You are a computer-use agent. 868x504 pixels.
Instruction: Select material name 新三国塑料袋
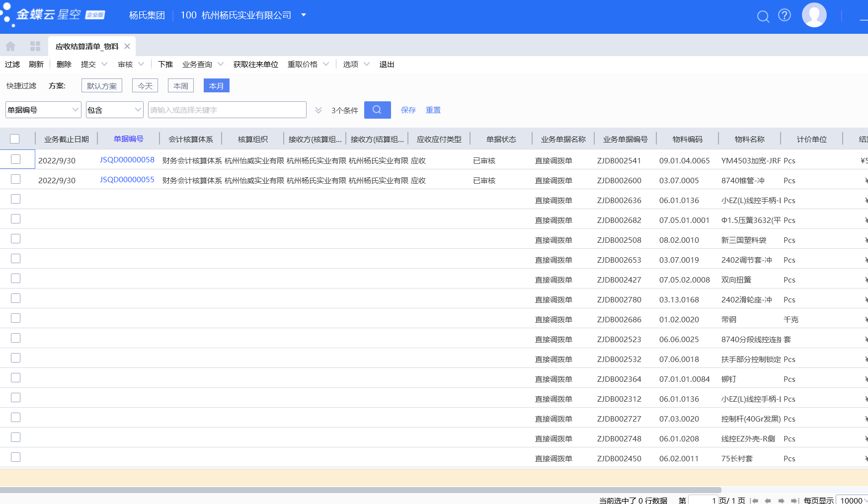pos(744,240)
